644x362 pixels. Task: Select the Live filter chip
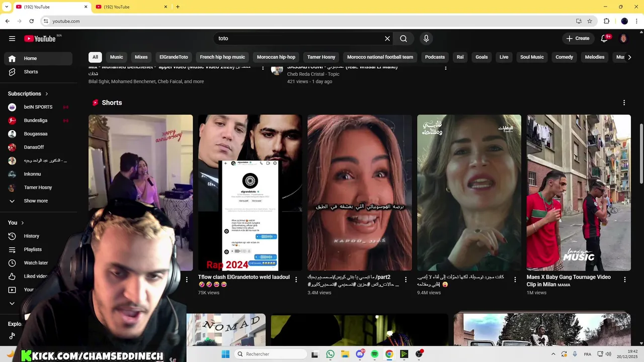pos(504,57)
